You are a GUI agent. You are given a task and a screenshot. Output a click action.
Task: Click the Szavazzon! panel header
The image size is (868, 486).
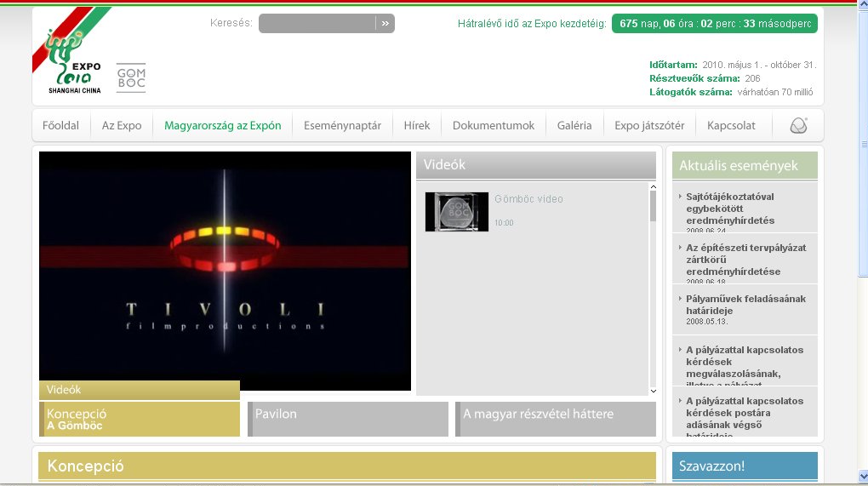click(745, 466)
